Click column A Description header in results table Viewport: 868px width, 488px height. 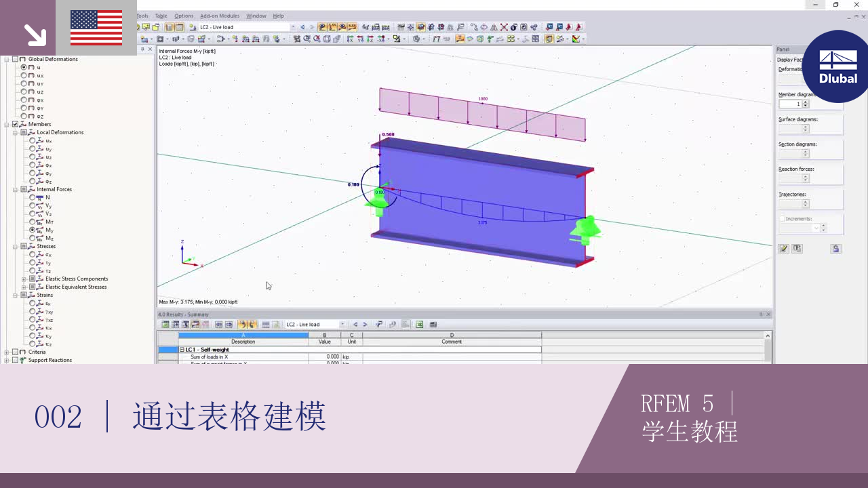click(x=243, y=338)
